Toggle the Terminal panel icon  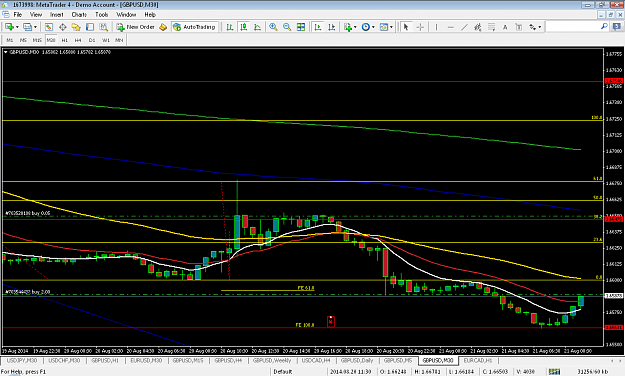90,27
